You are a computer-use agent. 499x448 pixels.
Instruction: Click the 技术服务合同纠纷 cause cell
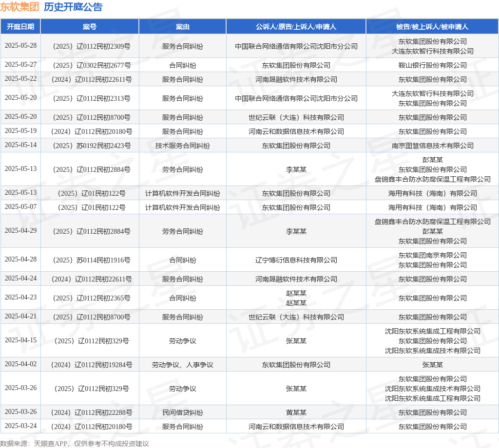coord(182,146)
